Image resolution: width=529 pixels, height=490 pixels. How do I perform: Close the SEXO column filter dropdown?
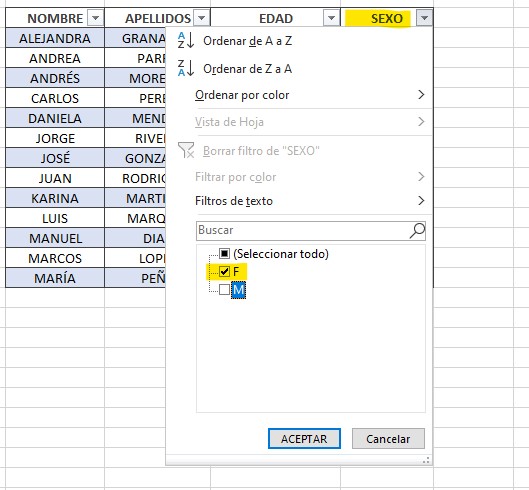point(424,18)
